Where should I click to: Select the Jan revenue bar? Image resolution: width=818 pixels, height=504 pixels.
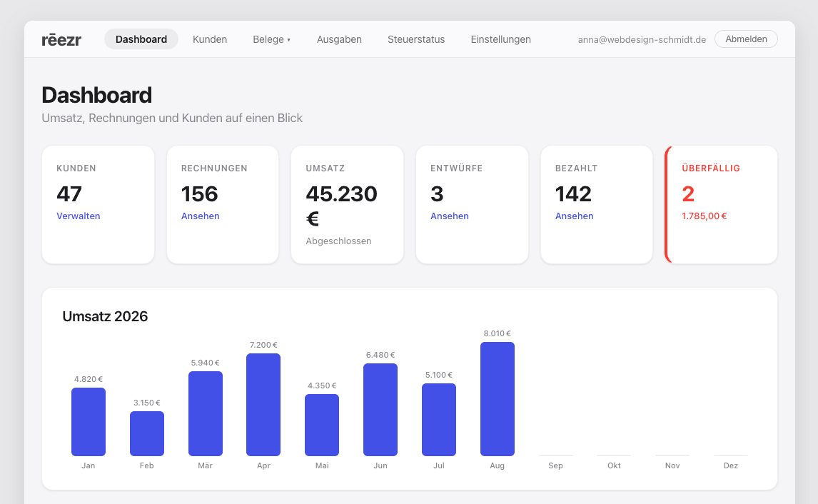coord(89,422)
